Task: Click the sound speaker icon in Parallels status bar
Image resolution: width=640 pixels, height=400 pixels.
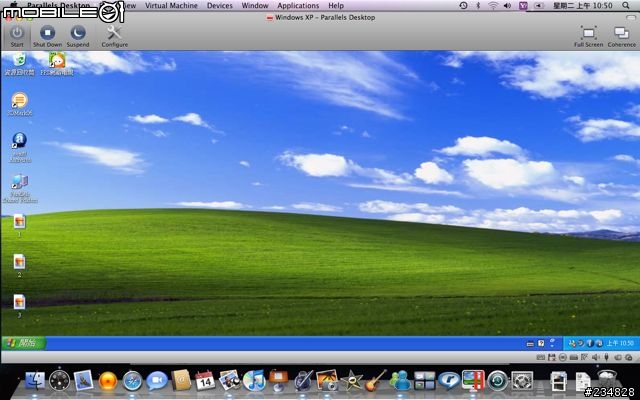Action: coord(596,358)
